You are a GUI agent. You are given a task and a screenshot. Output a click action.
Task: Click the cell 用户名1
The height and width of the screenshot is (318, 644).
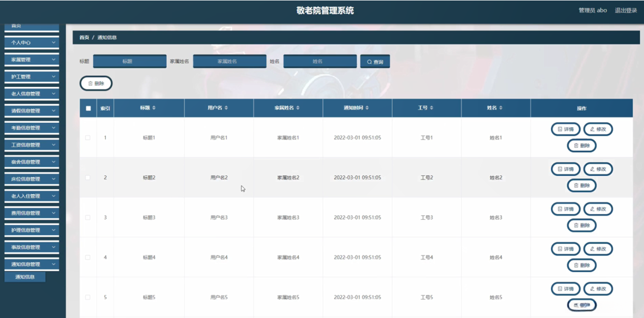(219, 138)
